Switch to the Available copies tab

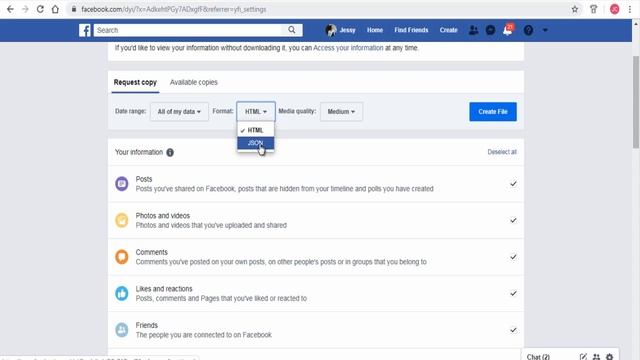coord(194,82)
